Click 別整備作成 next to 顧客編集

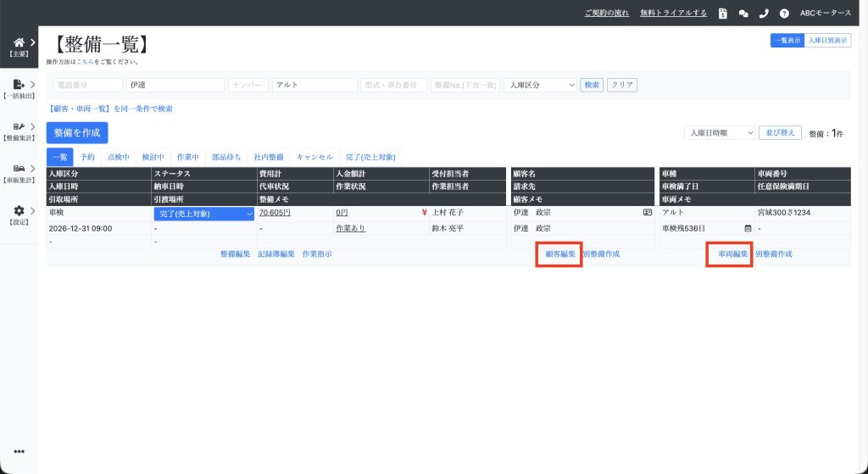pyautogui.click(x=601, y=254)
